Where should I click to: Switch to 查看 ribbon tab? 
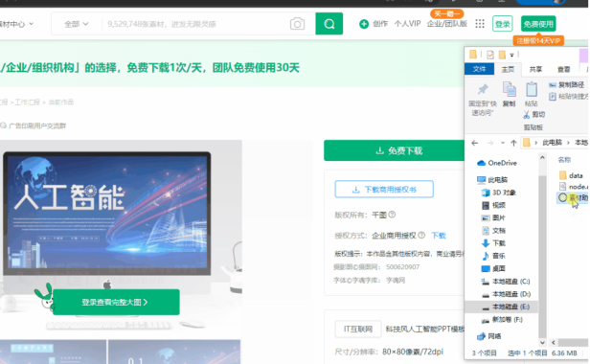(563, 69)
